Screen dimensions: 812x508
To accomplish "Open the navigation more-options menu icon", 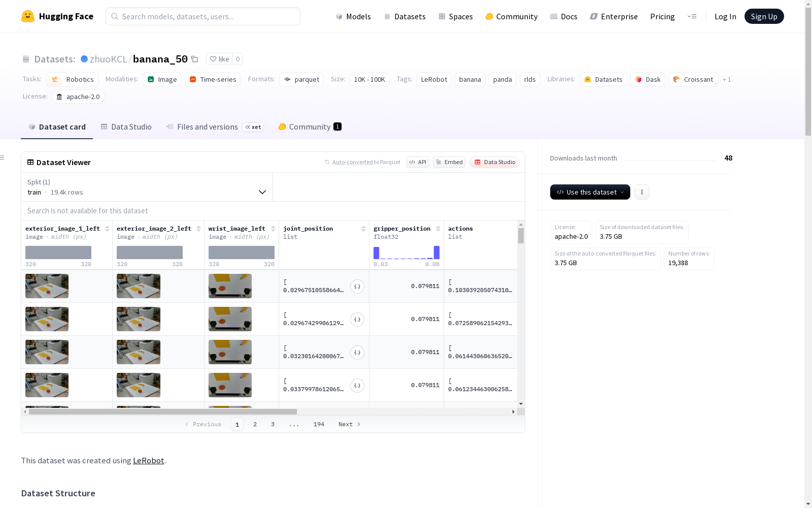I will (x=692, y=16).
